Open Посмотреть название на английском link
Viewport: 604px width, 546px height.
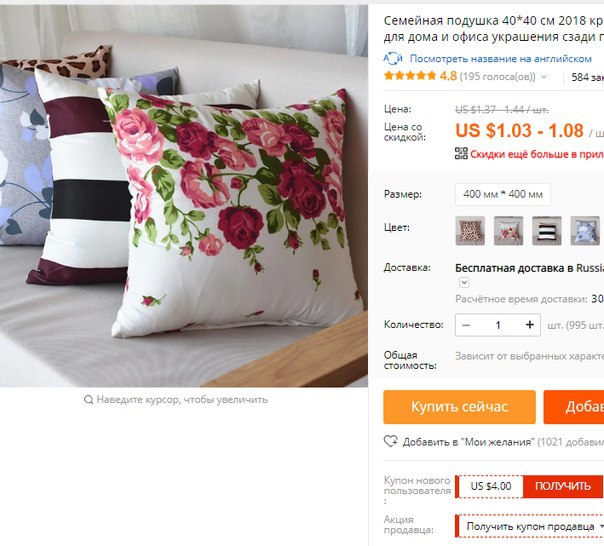500,59
